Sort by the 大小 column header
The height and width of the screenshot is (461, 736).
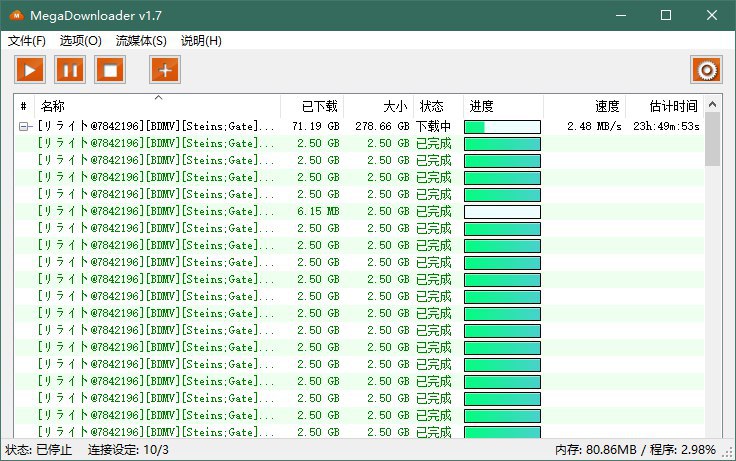(378, 106)
